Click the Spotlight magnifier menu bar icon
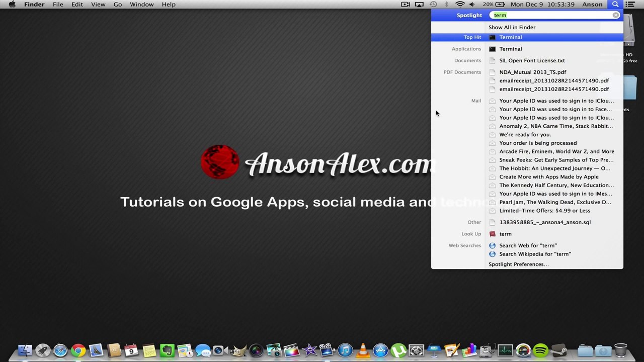 click(x=615, y=5)
